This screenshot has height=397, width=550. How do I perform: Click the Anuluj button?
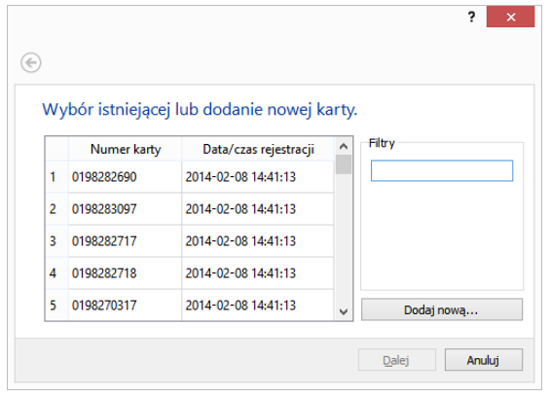(484, 360)
